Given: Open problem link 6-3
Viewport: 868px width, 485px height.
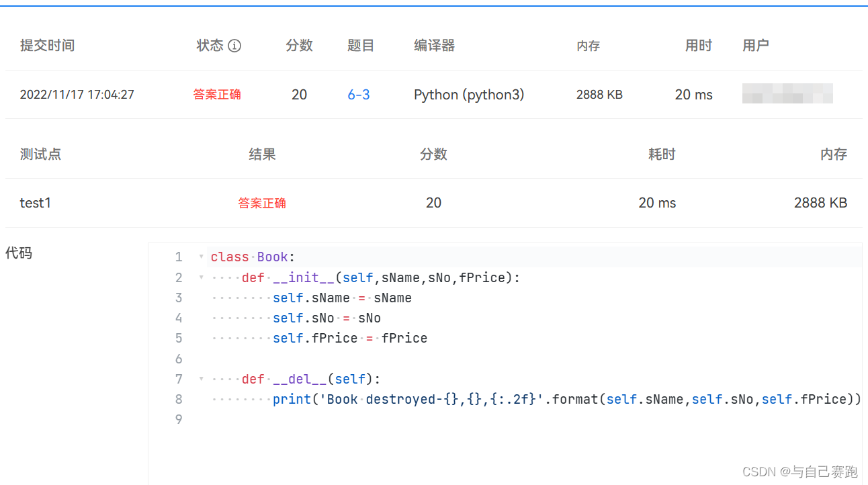Looking at the screenshot, I should coord(358,95).
